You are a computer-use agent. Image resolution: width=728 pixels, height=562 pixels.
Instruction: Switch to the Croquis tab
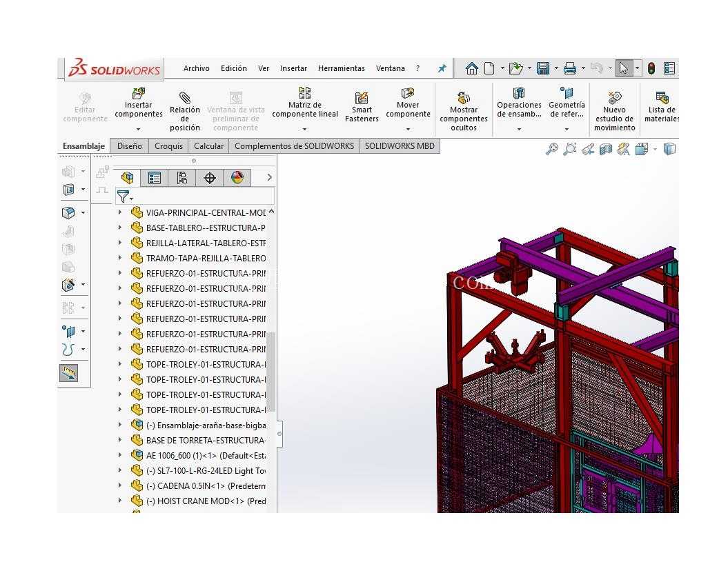pos(168,146)
